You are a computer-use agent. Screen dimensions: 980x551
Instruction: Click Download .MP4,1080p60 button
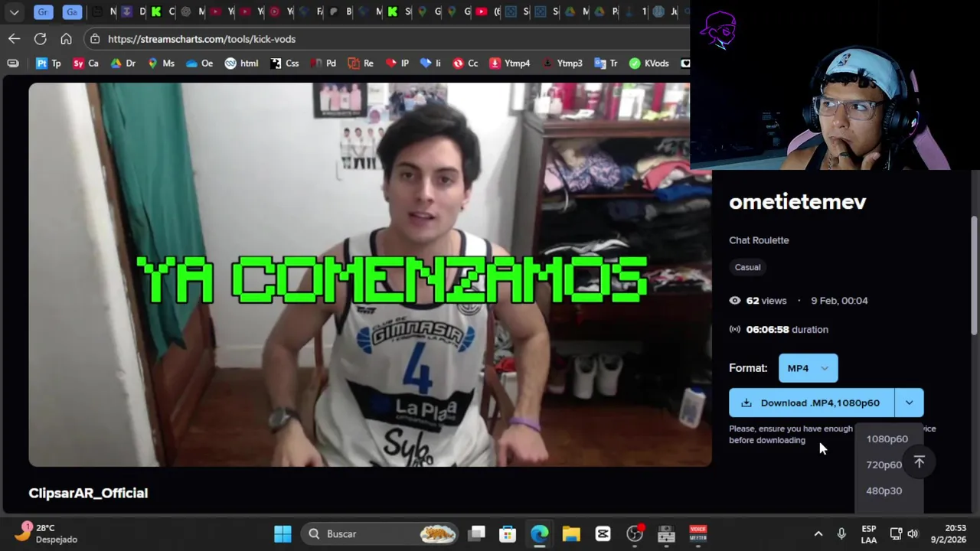click(x=812, y=403)
